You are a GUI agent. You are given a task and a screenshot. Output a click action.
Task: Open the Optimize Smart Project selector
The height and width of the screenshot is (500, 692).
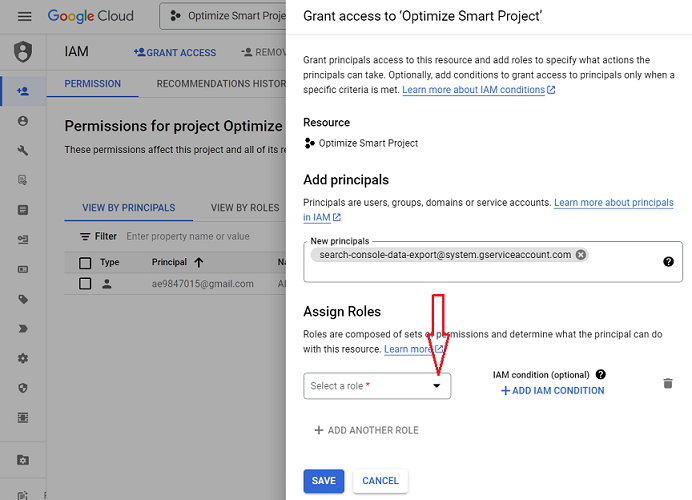(223, 16)
